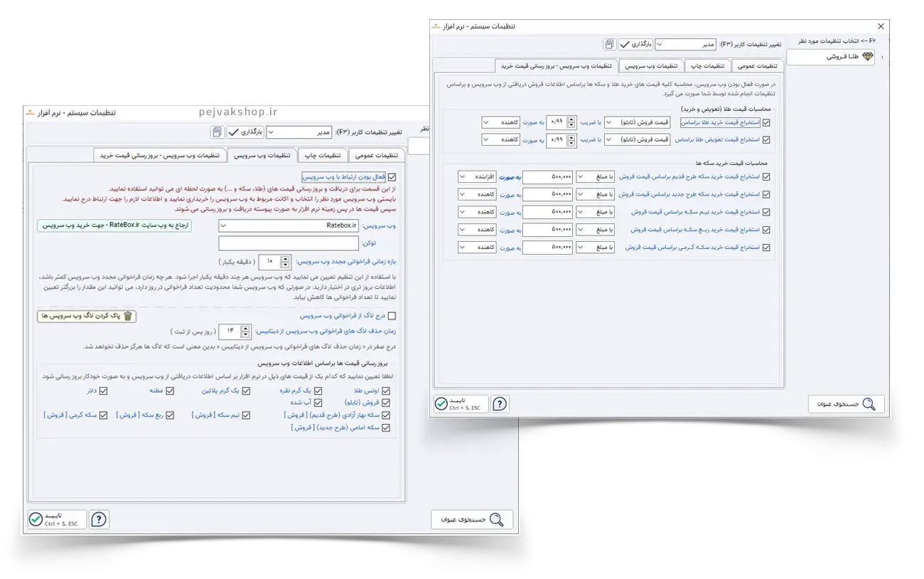Image resolution: width=924 pixels, height=579 pixels.
Task: Uncheck the اونس طلا price update checkbox
Action: (x=386, y=391)
